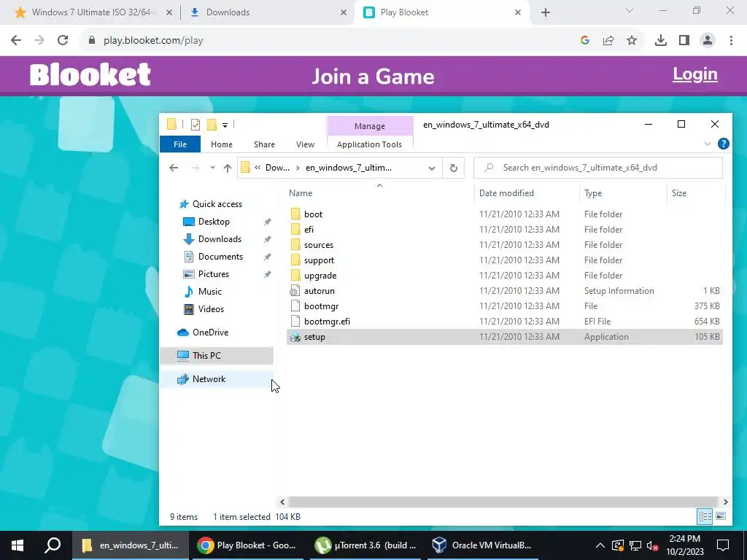Close the Downloads tab
Screen dimensions: 747x560
pos(344,13)
